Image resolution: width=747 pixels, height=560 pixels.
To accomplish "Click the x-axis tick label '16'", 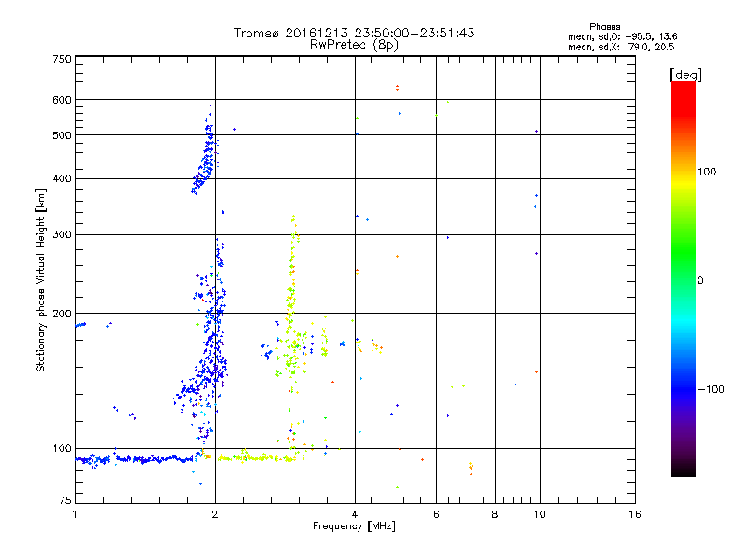I will pos(634,514).
